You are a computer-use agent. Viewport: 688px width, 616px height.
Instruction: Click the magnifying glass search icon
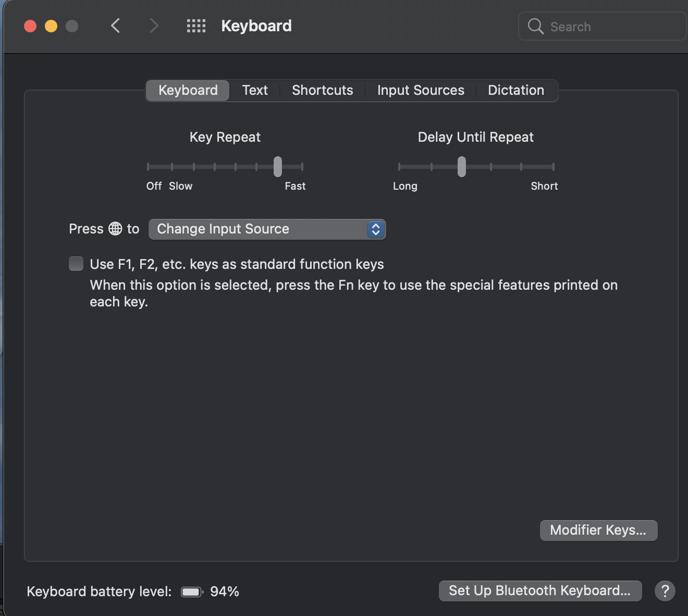tap(535, 26)
